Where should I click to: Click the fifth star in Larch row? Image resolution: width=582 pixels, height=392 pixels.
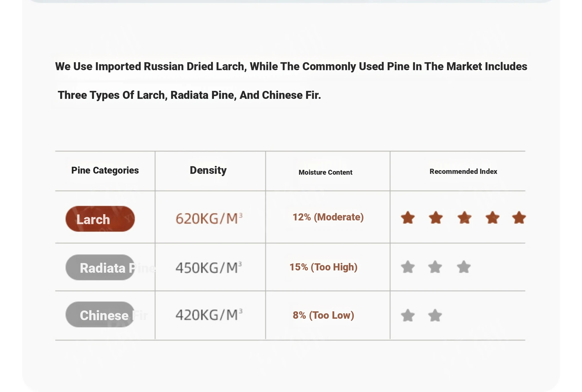point(519,218)
